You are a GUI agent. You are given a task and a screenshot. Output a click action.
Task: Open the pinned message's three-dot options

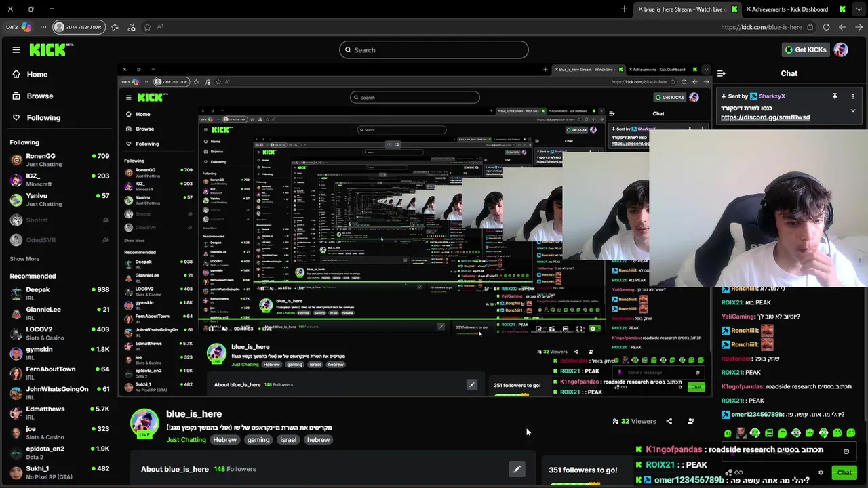853,96
